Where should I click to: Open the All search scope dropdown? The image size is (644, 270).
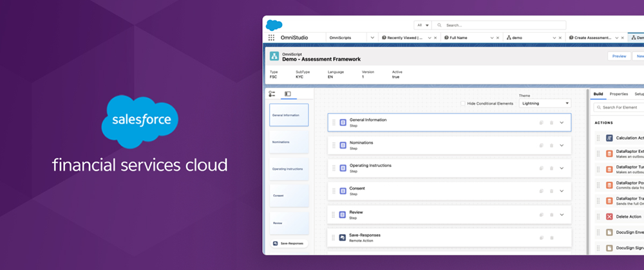[x=423, y=25]
